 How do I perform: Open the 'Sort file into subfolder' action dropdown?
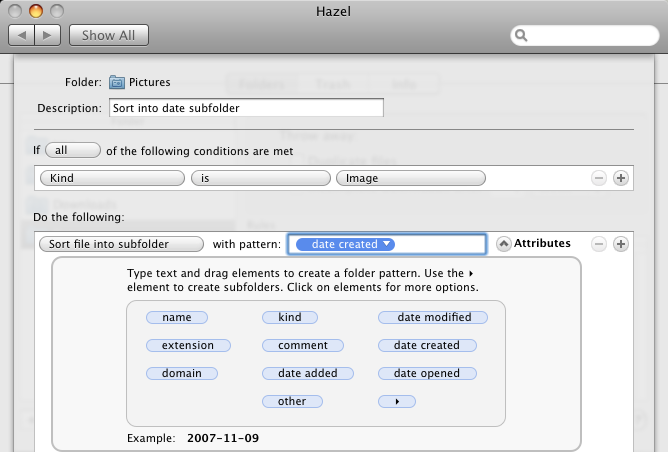(121, 244)
